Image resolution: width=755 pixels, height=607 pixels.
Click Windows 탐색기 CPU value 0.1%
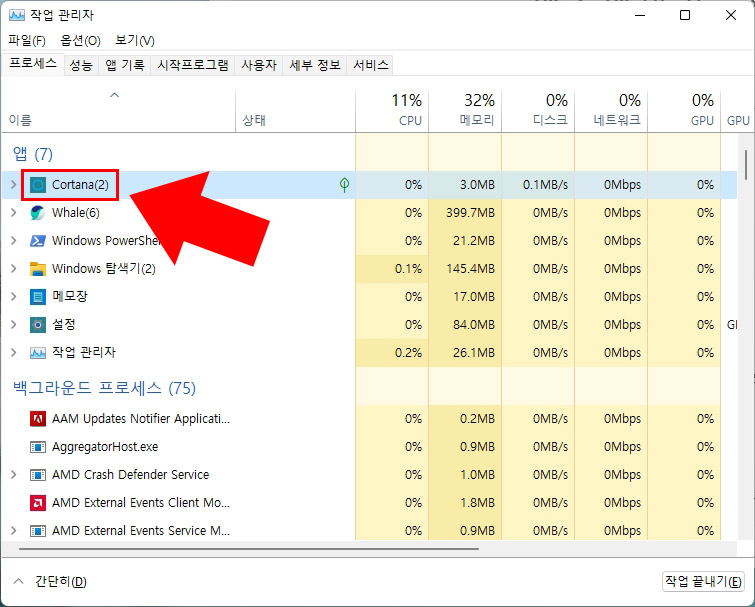[408, 269]
